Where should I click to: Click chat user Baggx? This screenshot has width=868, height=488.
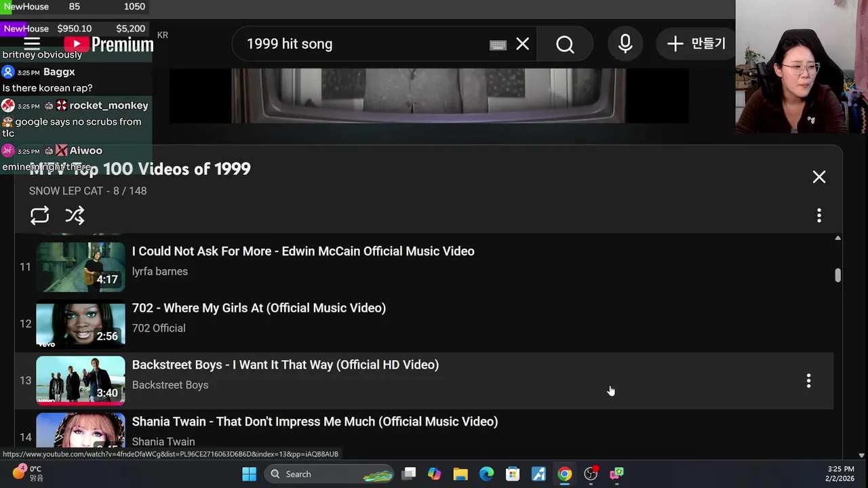click(x=59, y=72)
